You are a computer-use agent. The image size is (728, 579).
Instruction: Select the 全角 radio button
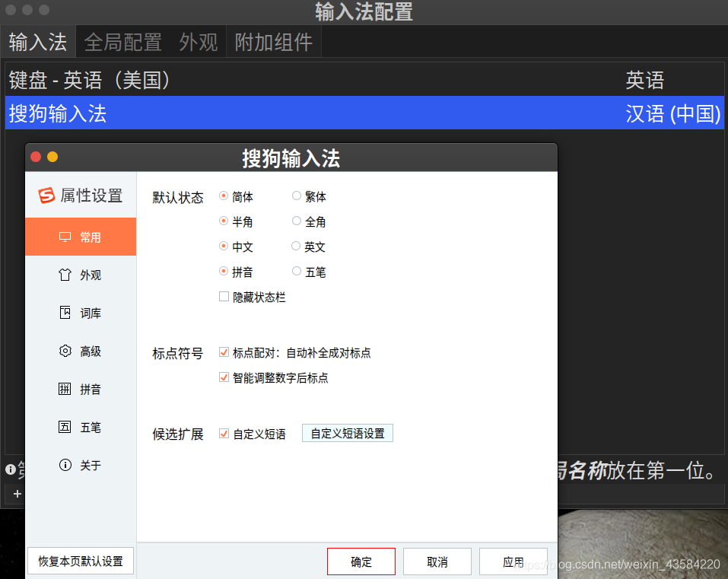[x=296, y=221]
